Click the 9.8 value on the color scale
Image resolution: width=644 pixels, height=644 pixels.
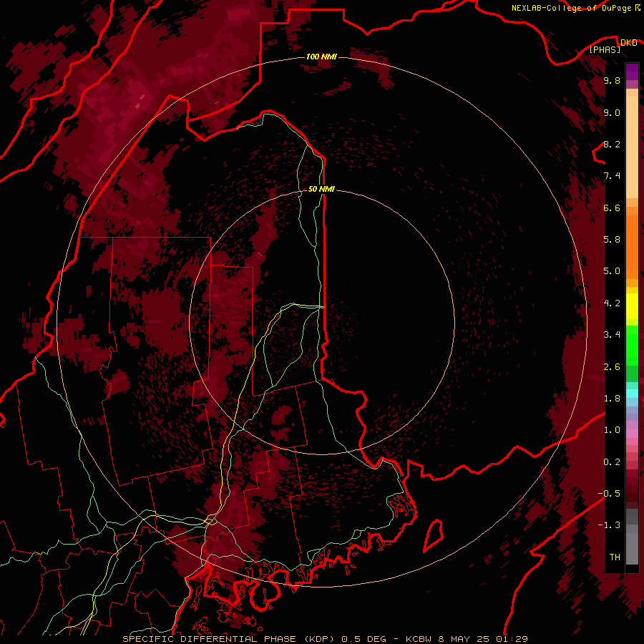click(612, 80)
